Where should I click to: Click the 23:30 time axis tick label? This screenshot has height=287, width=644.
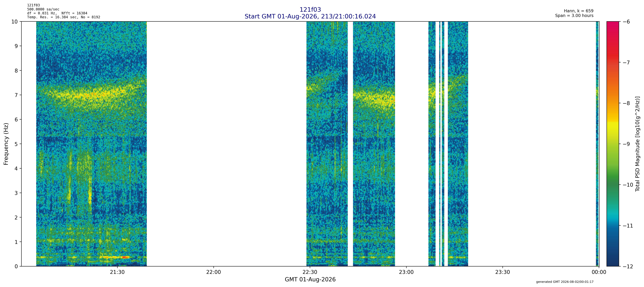click(x=502, y=272)
